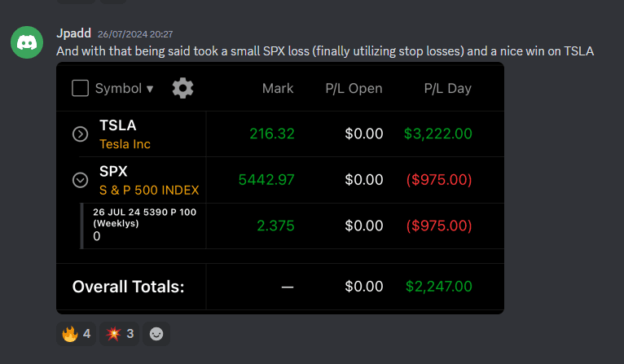Select the S & P 500 INDEX label
This screenshot has height=364, width=624.
[149, 190]
